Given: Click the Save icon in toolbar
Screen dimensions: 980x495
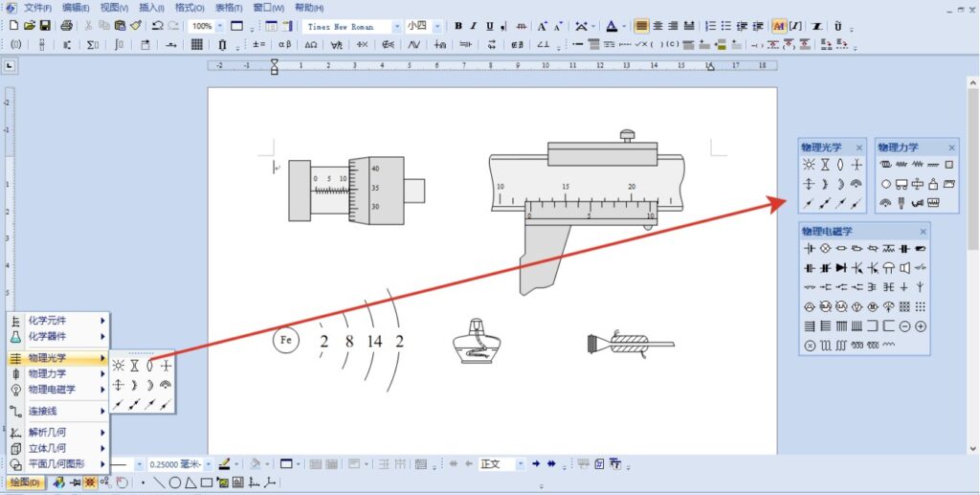Looking at the screenshot, I should [x=45, y=26].
